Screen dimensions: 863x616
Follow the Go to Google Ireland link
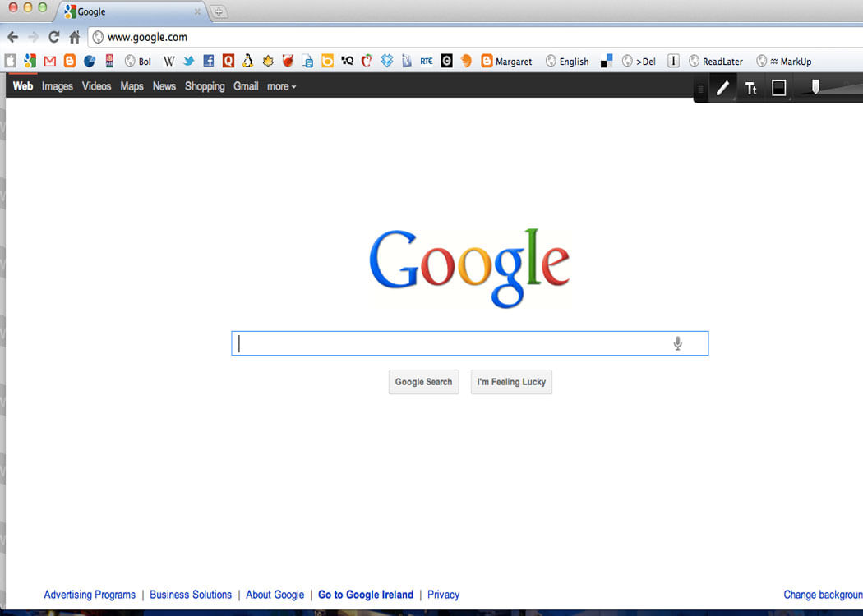tap(366, 595)
